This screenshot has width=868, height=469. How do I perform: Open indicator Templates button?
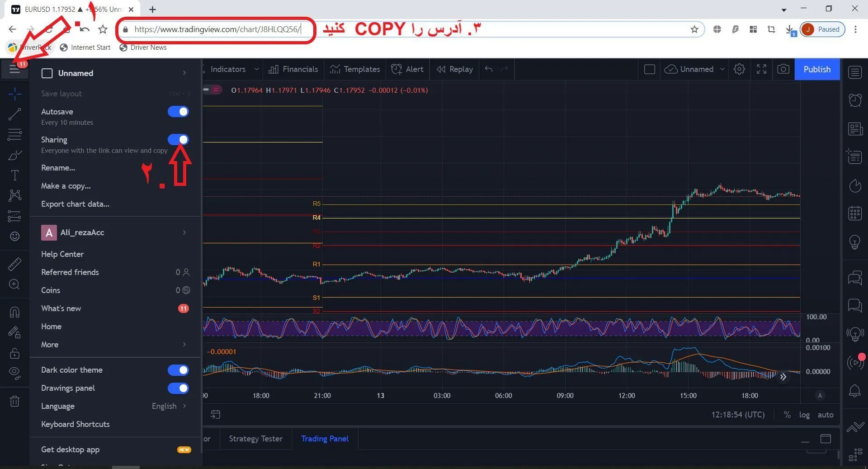tap(355, 69)
